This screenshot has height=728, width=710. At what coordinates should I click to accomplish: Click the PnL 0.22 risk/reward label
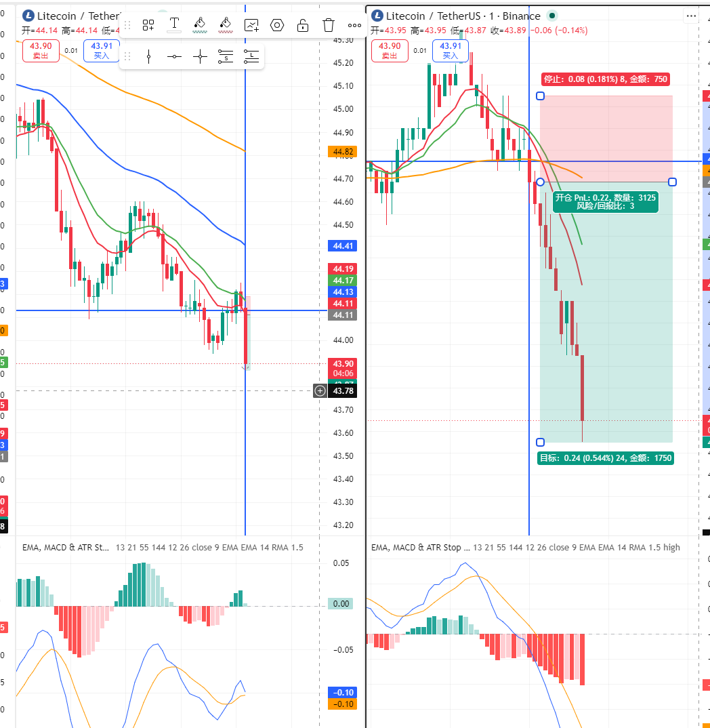click(x=606, y=202)
